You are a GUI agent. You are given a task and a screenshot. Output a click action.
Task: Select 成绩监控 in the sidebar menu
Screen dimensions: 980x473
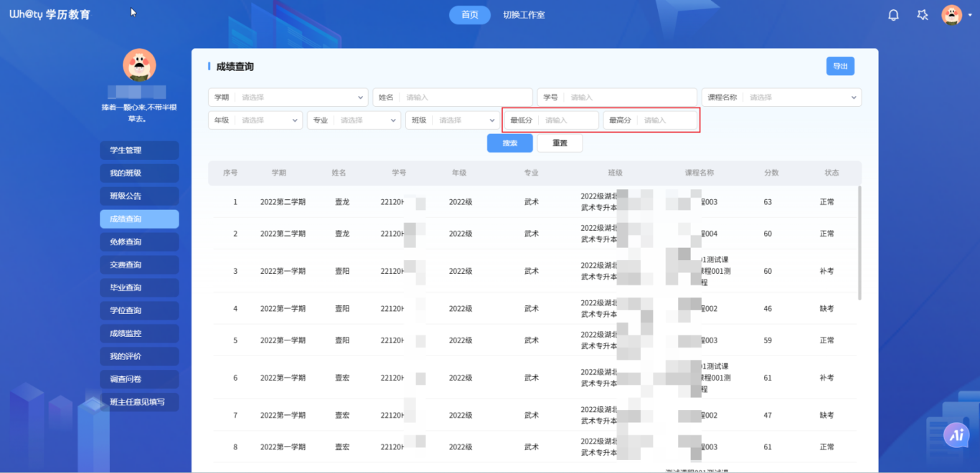pos(139,333)
